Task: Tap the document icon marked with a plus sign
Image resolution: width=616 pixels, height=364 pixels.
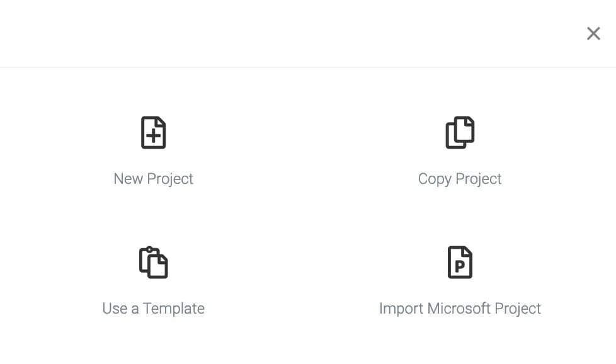Action: [153, 133]
